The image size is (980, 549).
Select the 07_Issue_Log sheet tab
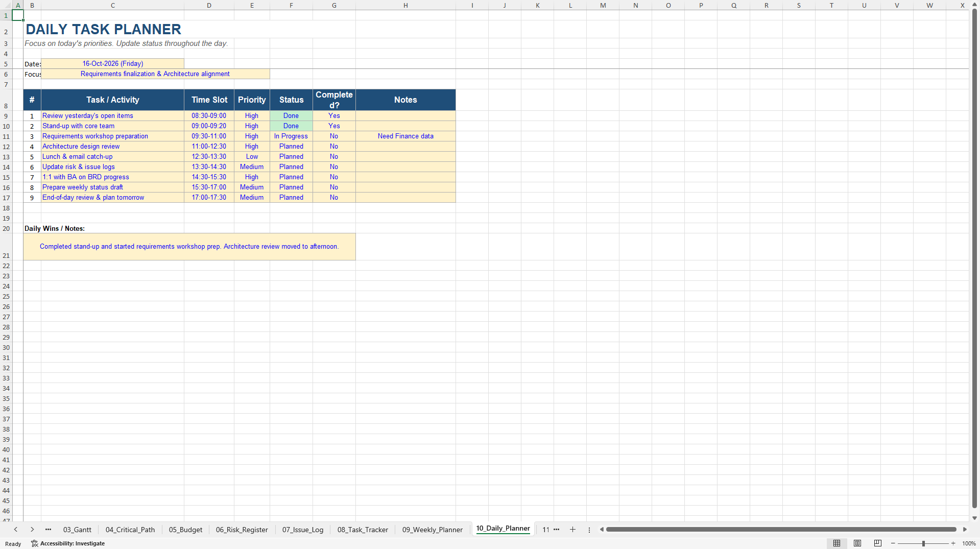pyautogui.click(x=303, y=530)
